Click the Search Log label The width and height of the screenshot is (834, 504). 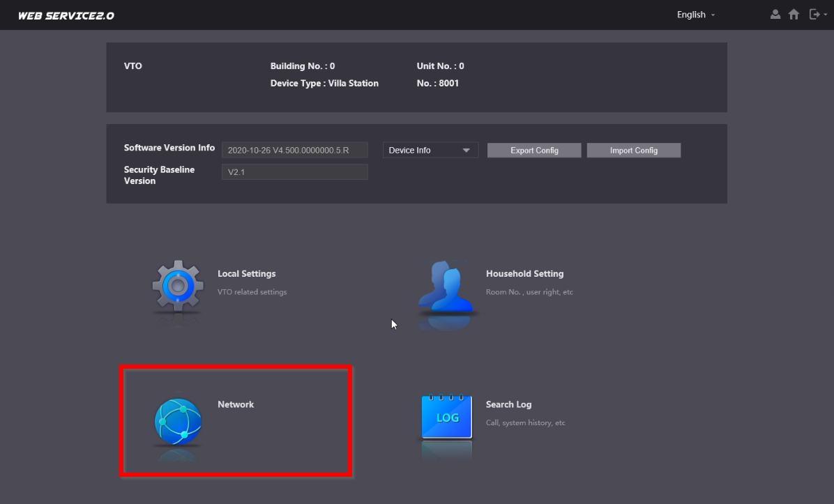508,404
